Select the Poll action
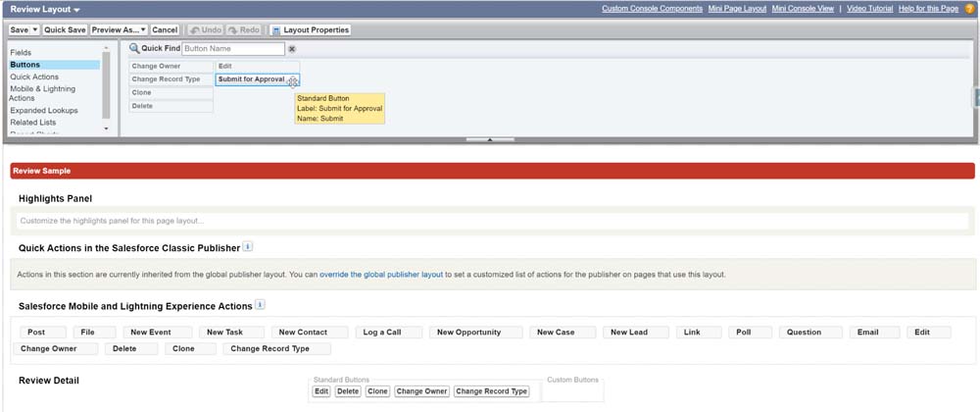Viewport: 980px width, 412px height. coord(750,333)
